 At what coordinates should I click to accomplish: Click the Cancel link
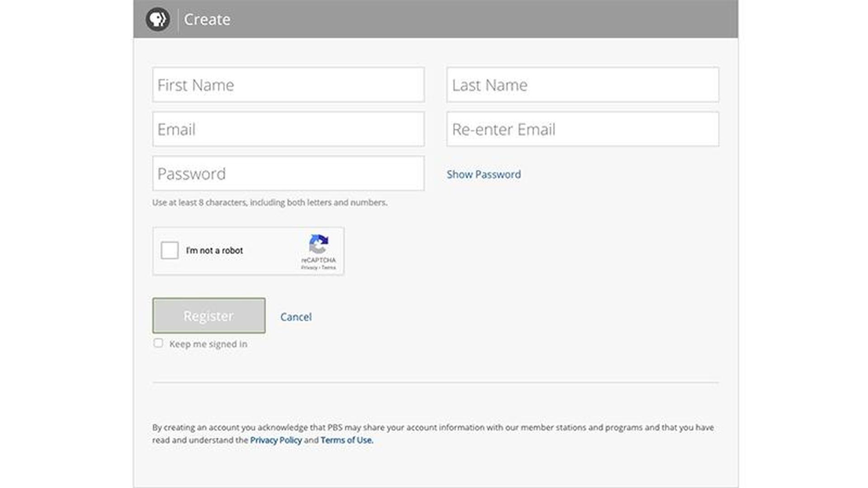point(296,317)
